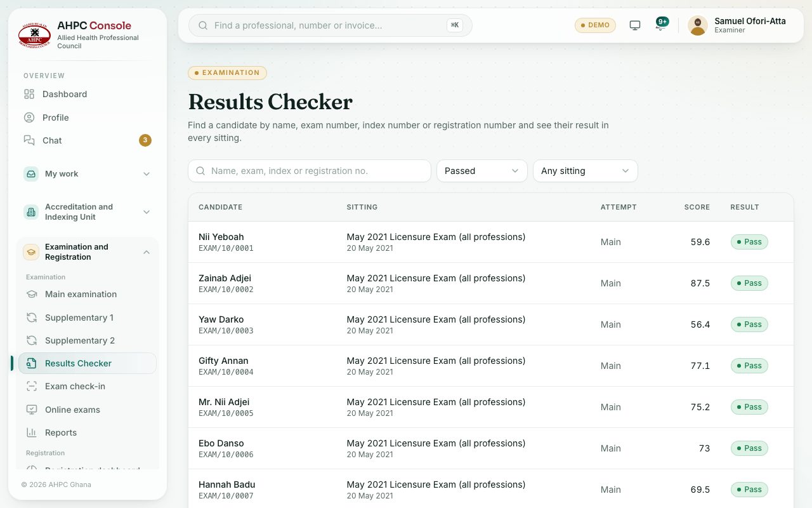
Task: Click the Samuel Ofori-Atta user name
Action: pyautogui.click(x=750, y=21)
